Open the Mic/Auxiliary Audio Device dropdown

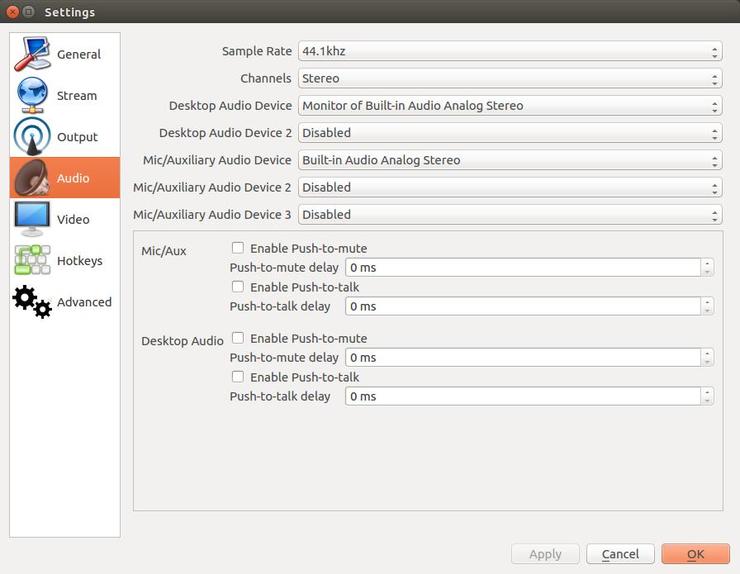pyautogui.click(x=510, y=160)
